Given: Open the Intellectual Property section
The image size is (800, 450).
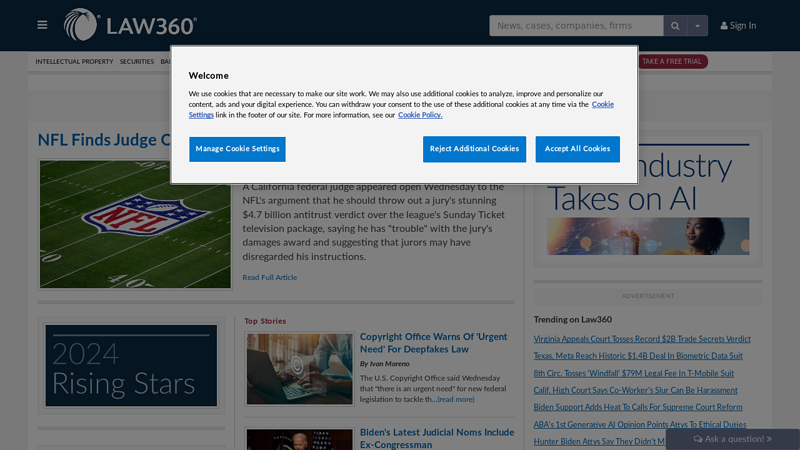Looking at the screenshot, I should coord(74,61).
